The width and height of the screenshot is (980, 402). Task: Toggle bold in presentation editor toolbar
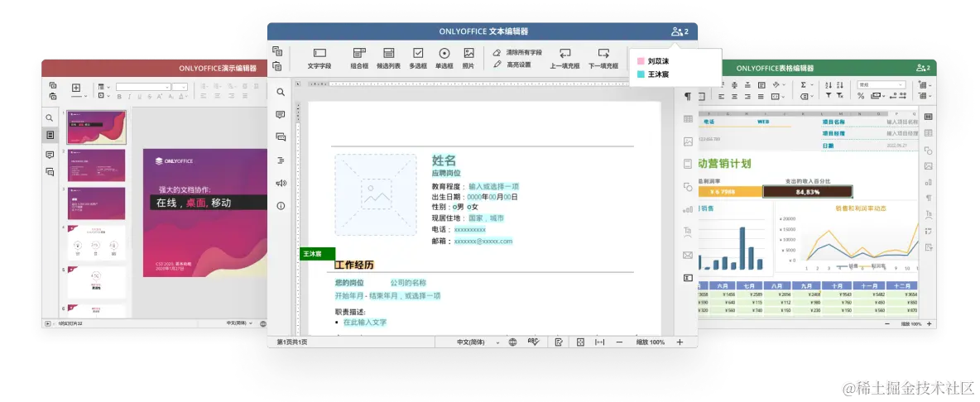(119, 97)
